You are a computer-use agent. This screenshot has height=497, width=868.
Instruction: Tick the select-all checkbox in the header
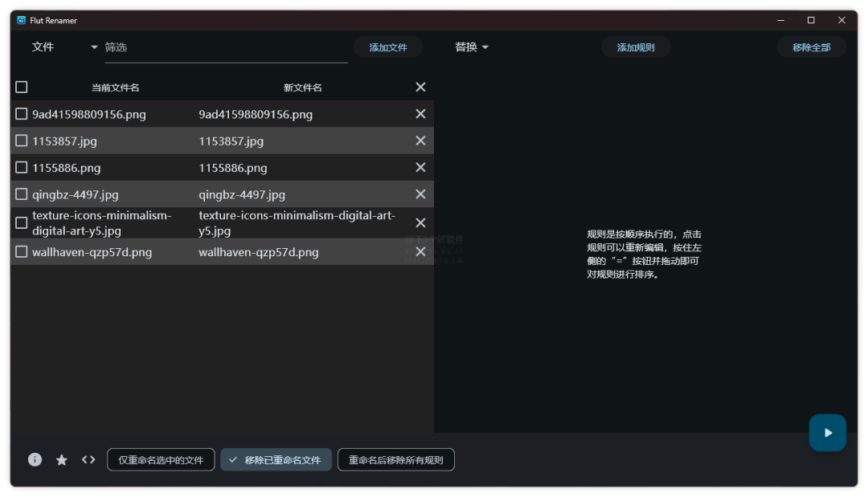(21, 86)
